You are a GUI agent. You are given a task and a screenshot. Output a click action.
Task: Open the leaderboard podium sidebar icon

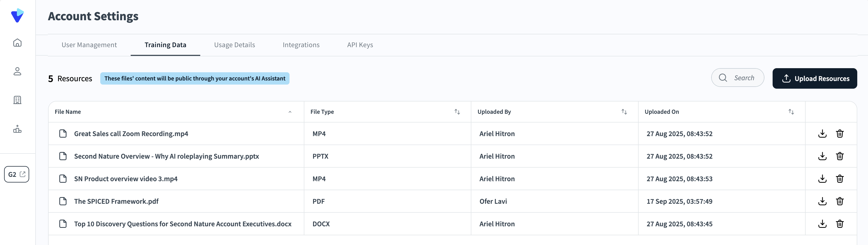point(17,129)
